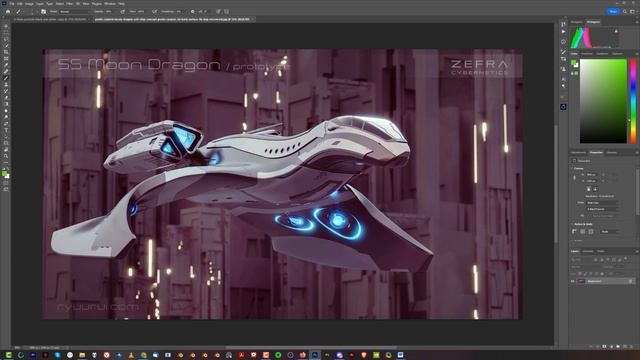
Task: Select the Pen tool
Action: 6,123
